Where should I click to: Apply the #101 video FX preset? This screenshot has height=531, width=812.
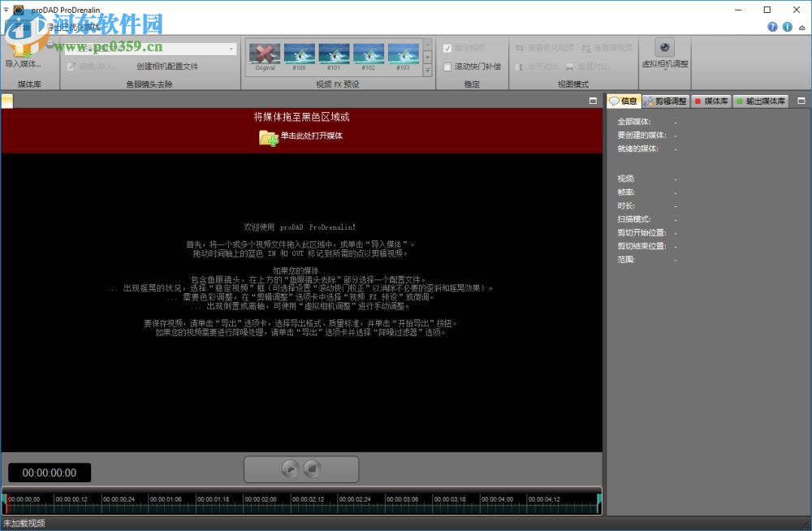click(334, 53)
